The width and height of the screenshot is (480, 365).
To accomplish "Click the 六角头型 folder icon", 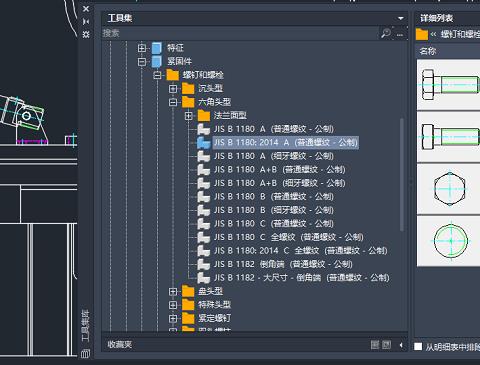I will click(x=188, y=102).
